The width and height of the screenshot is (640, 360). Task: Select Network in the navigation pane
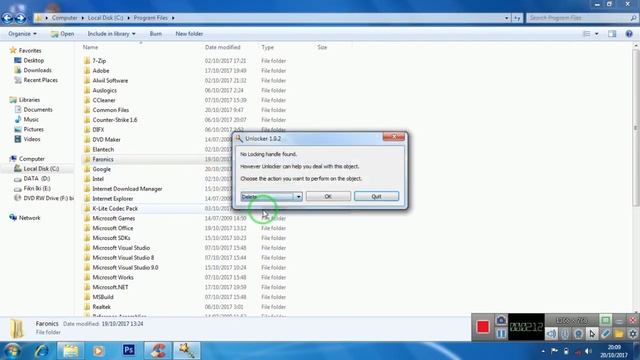point(29,218)
